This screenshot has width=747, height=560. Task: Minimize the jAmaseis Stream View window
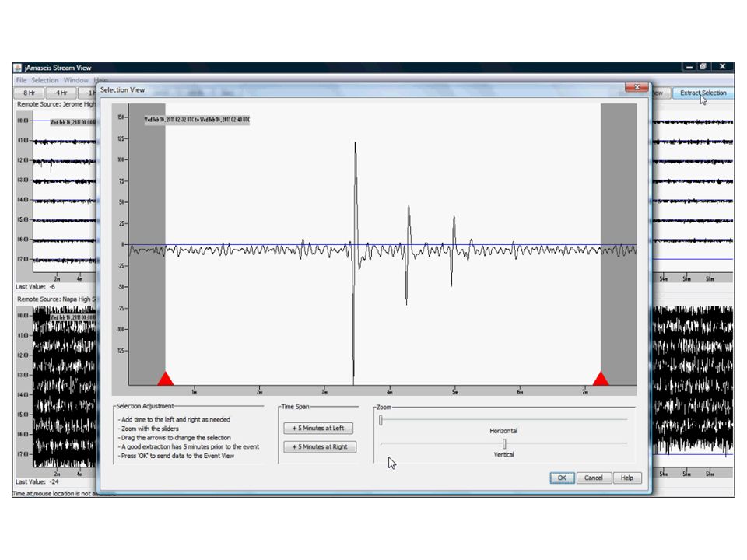[x=689, y=67]
